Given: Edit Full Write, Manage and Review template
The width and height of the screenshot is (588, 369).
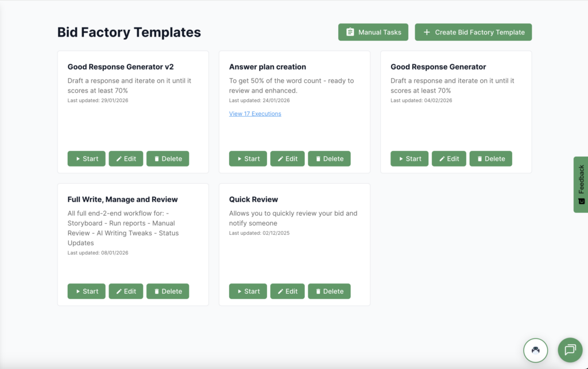Looking at the screenshot, I should 126,292.
